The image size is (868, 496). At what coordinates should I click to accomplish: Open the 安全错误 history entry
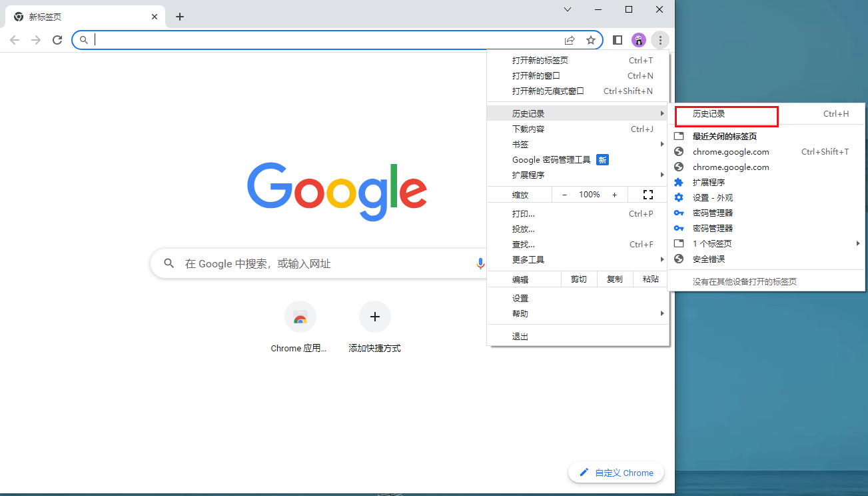pos(766,259)
